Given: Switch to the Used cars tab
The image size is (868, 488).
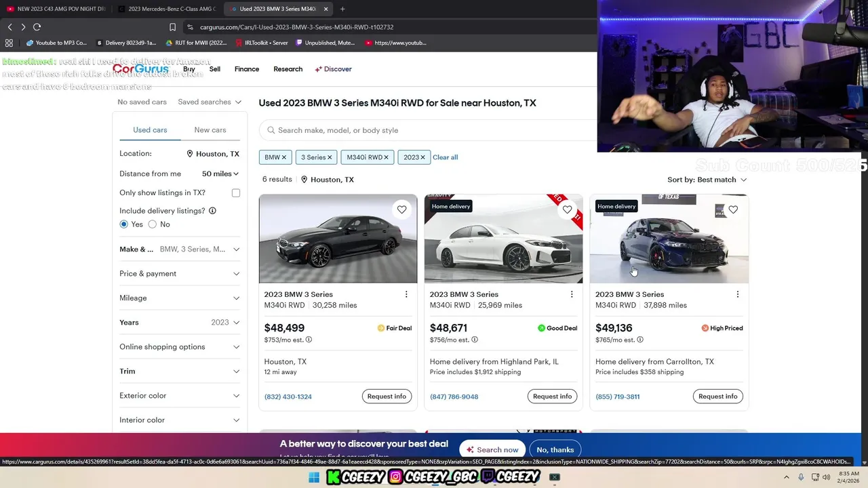Looking at the screenshot, I should click(150, 130).
